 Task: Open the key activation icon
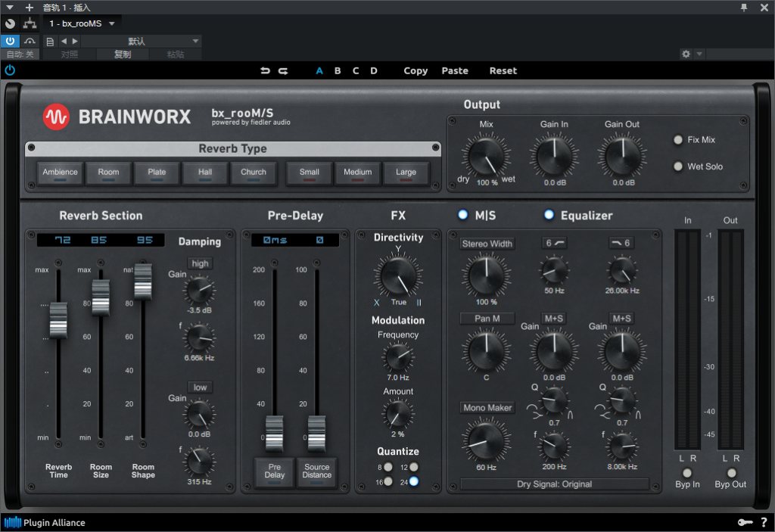745,522
